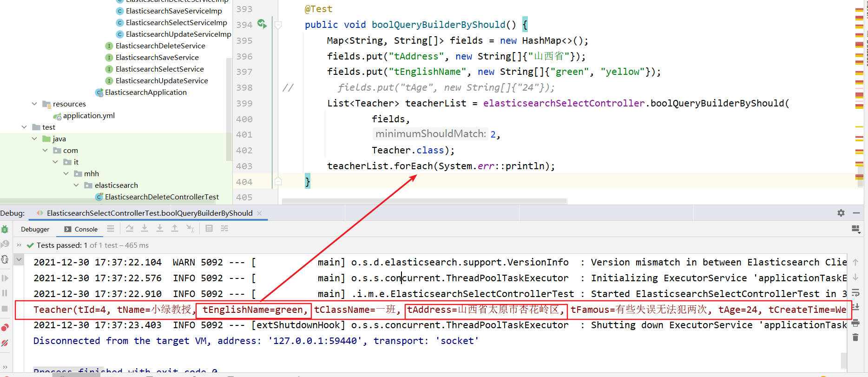868x377 pixels.
Task: Click the minimumShouldMatch parameter hint
Action: (x=430, y=134)
